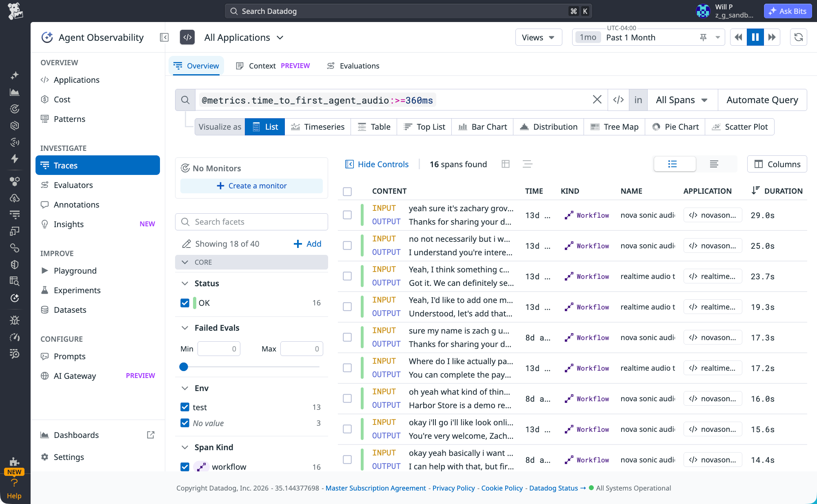Pause live updates with the pause button

pos(755,38)
